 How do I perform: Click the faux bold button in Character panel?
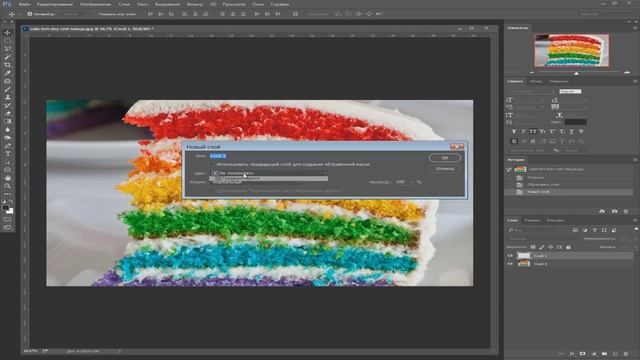pos(513,131)
